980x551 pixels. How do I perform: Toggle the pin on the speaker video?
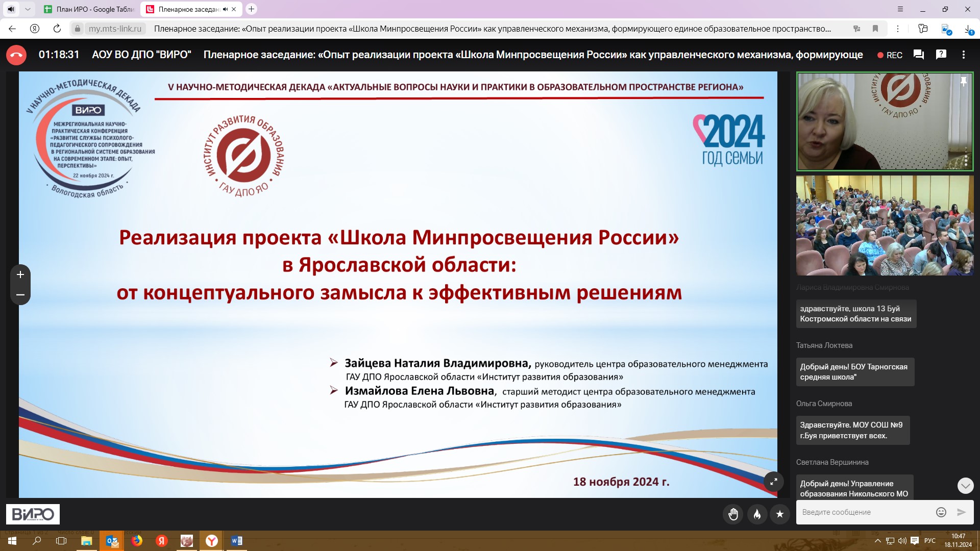[964, 82]
